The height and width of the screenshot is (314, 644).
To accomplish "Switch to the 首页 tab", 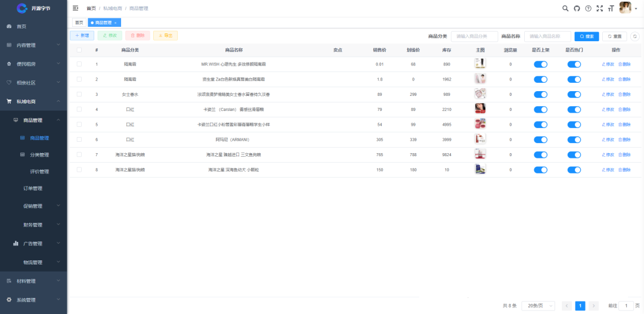I will click(x=79, y=23).
